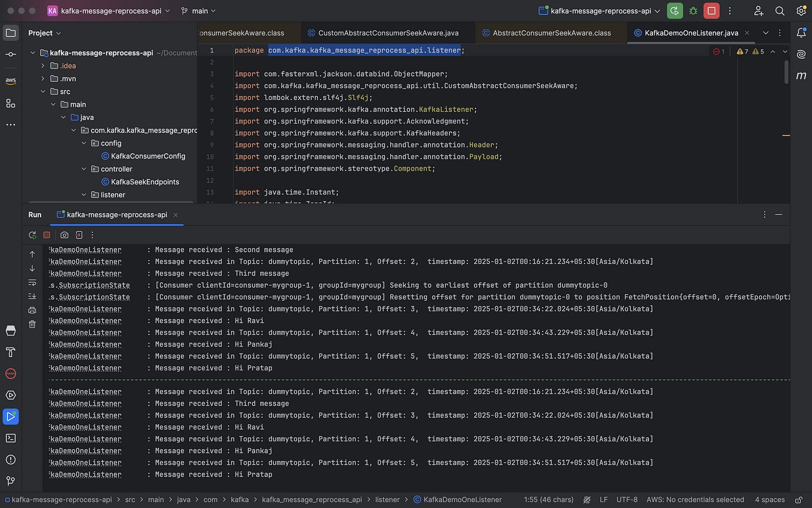The width and height of the screenshot is (812, 508).
Task: Jump down the stack trace arrow
Action: (x=32, y=268)
